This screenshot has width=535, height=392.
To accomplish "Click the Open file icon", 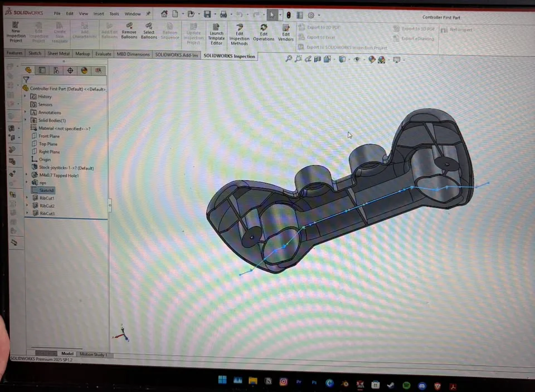I will (x=191, y=14).
